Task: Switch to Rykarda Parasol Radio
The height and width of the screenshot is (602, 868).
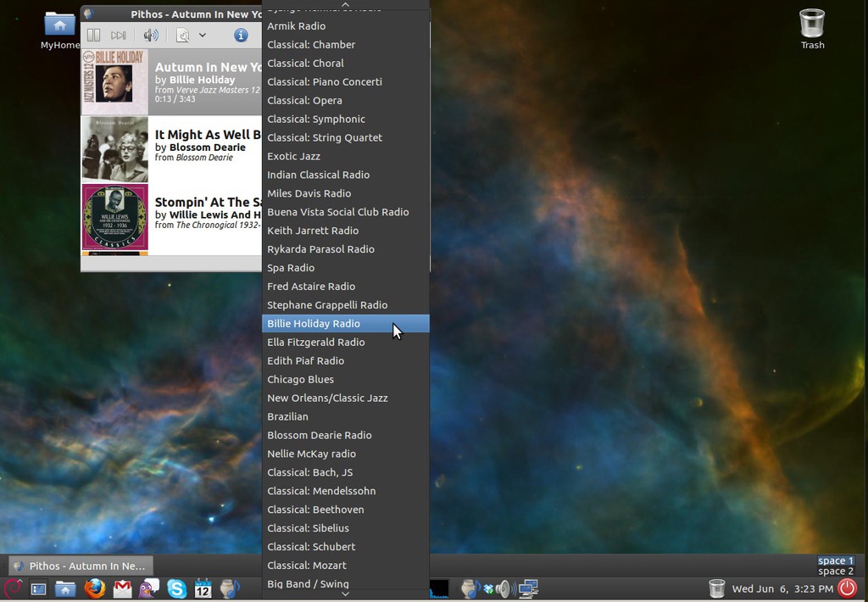Action: click(x=346, y=249)
